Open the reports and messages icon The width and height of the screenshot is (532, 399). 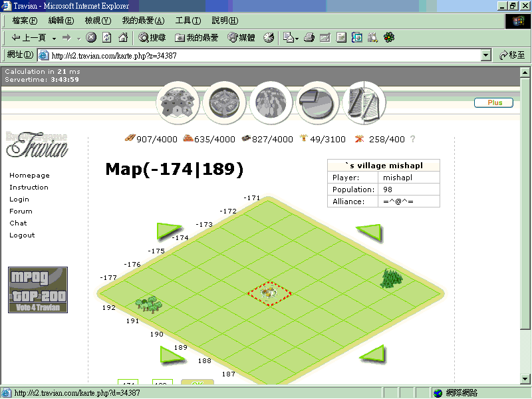pos(364,103)
